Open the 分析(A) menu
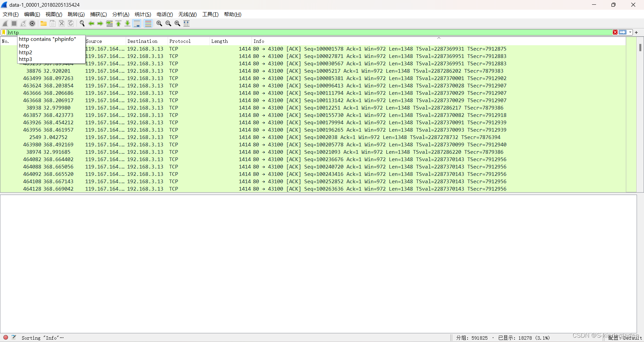 click(121, 14)
